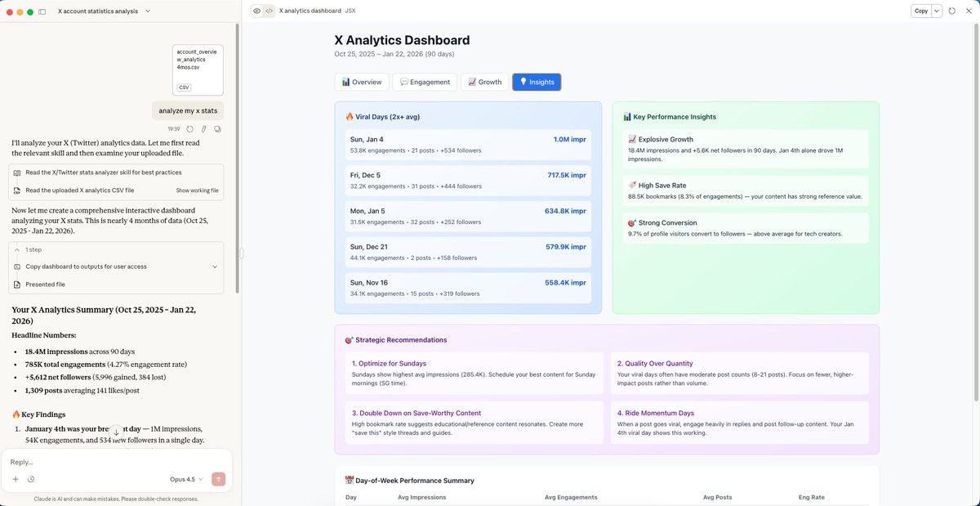This screenshot has height=506, width=980.
Task: Copy the user message text
Action: coord(217,129)
